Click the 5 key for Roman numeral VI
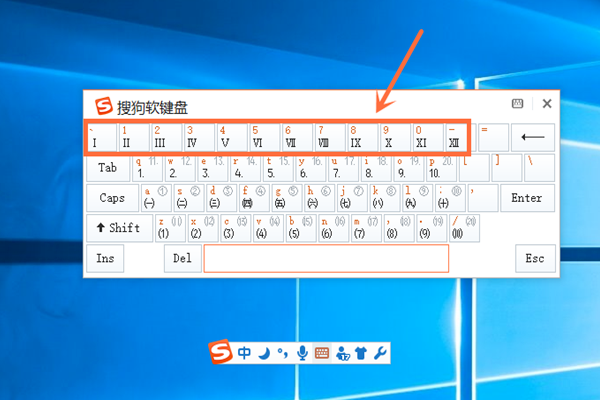Screen dimensions: 600x400 265,137
